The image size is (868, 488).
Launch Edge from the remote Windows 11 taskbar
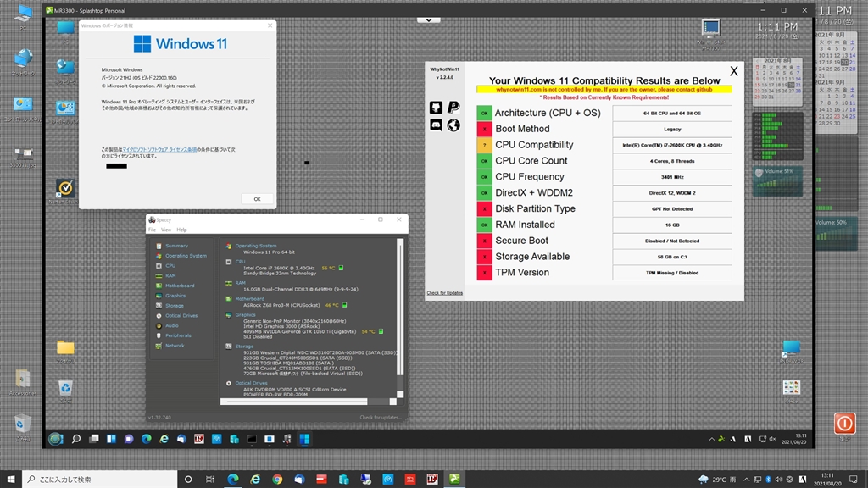[146, 439]
